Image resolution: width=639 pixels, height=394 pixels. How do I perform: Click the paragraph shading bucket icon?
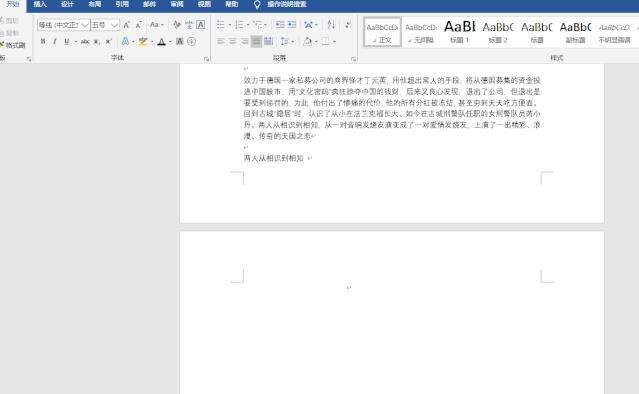point(307,41)
